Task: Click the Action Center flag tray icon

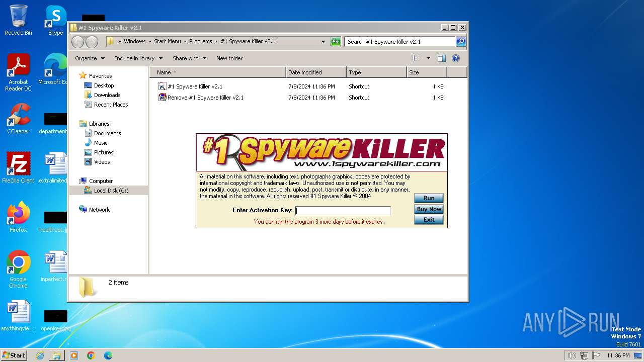Action: (596, 355)
